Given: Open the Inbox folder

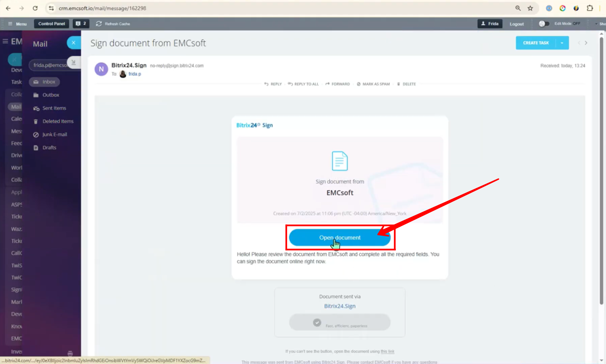Looking at the screenshot, I should coord(44,82).
